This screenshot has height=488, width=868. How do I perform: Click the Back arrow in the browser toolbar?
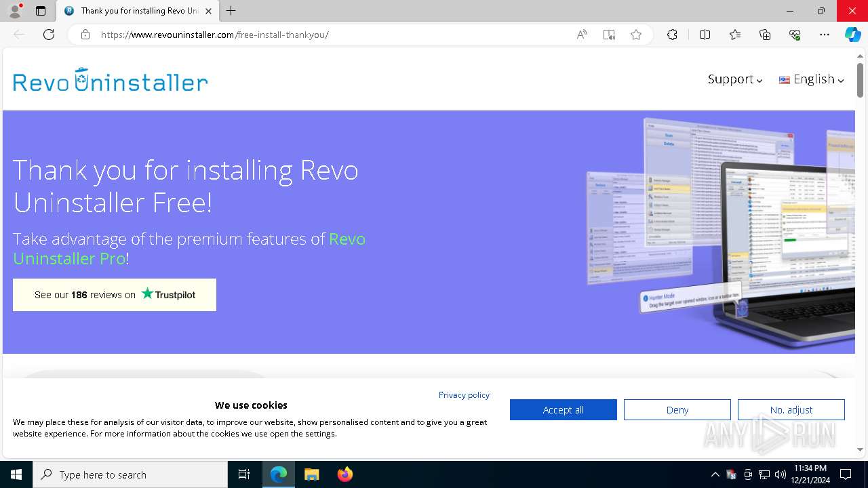(19, 35)
